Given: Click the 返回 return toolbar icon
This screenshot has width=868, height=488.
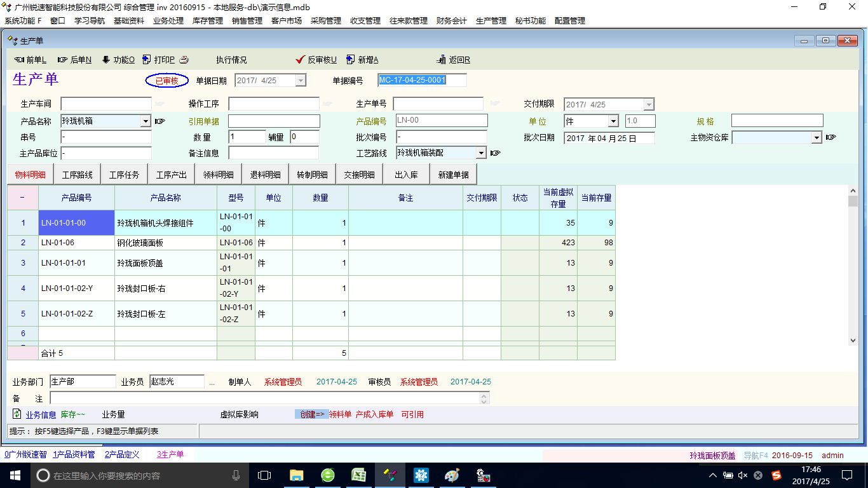Looking at the screenshot, I should 442,60.
